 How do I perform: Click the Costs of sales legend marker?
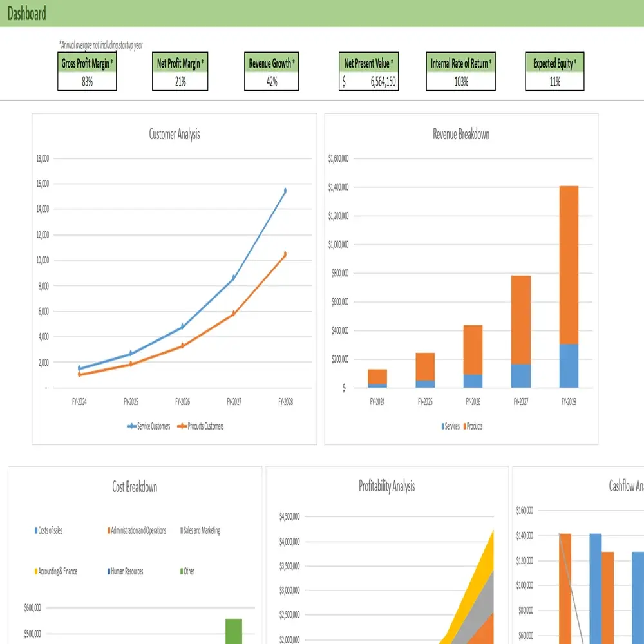(x=36, y=531)
